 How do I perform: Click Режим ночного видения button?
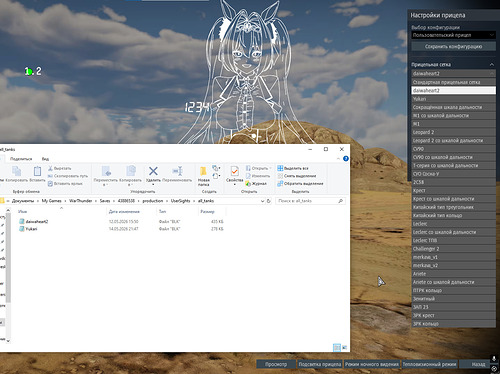[x=371, y=364]
